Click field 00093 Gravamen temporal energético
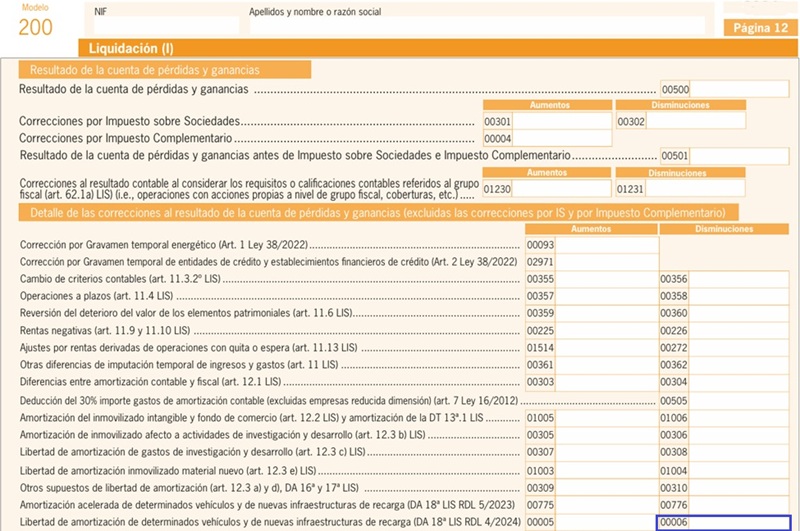The height and width of the screenshot is (531, 800). click(606, 245)
